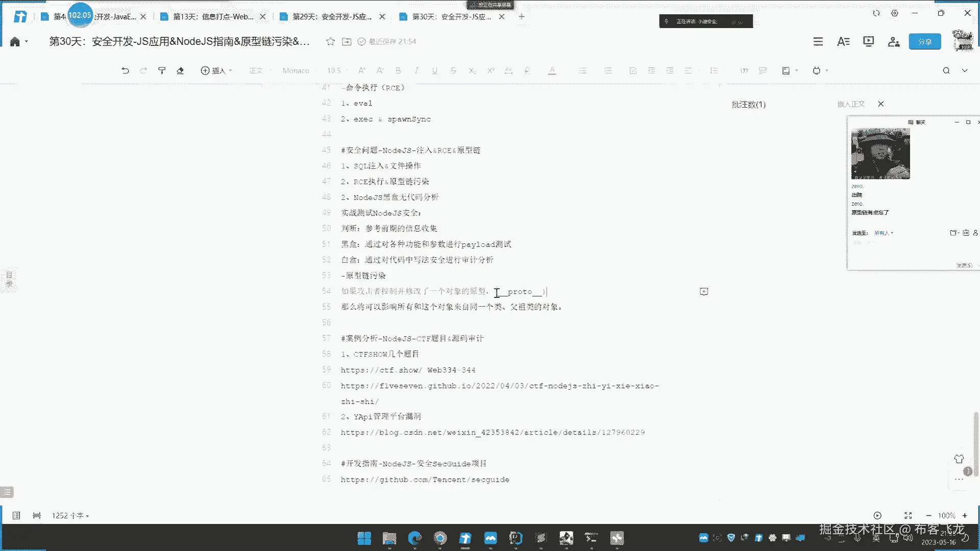Switch to the 第13天 信息打点 tab
This screenshot has width=980, height=551.
click(x=212, y=17)
